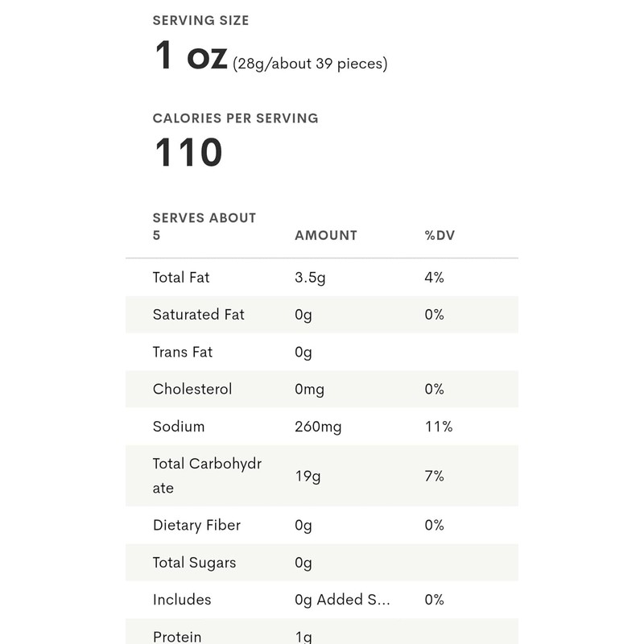Viewport: 644px width, 644px height.
Task: Select the Total Fat row label
Action: pos(181,278)
